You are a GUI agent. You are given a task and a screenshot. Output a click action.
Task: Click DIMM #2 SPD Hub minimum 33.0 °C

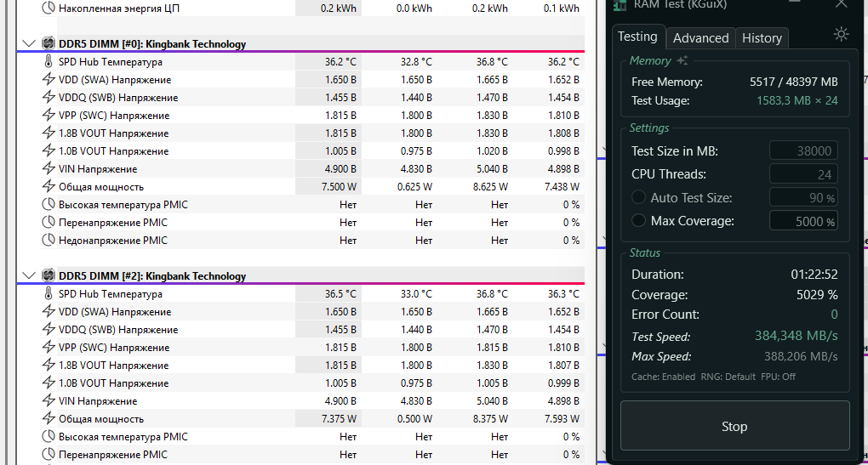(x=416, y=293)
